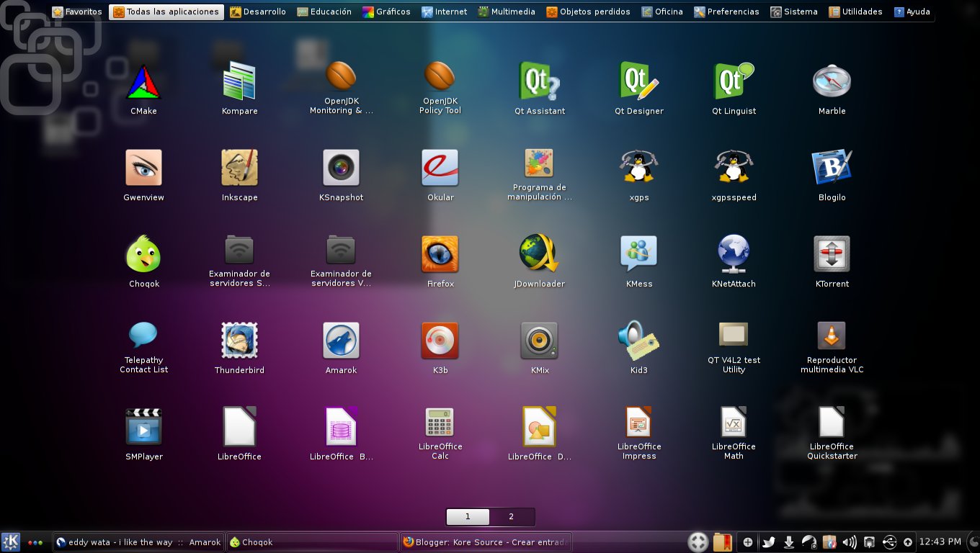980x553 pixels.
Task: Select Todas las aplicaciones tab
Action: pos(166,12)
